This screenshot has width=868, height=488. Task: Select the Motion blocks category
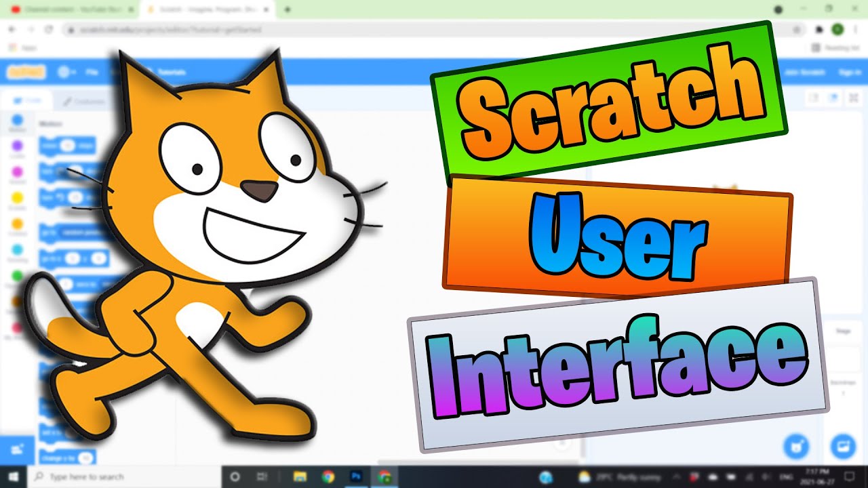pos(18,124)
